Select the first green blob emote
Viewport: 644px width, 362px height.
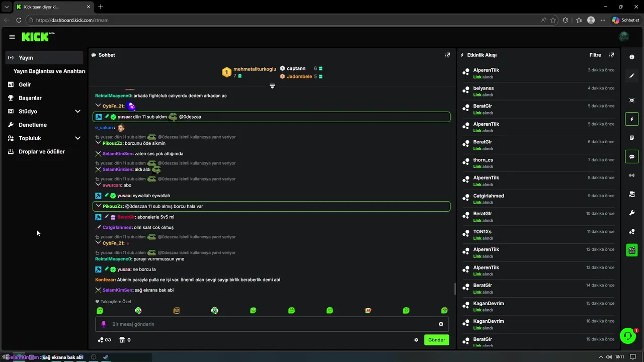pos(100,310)
